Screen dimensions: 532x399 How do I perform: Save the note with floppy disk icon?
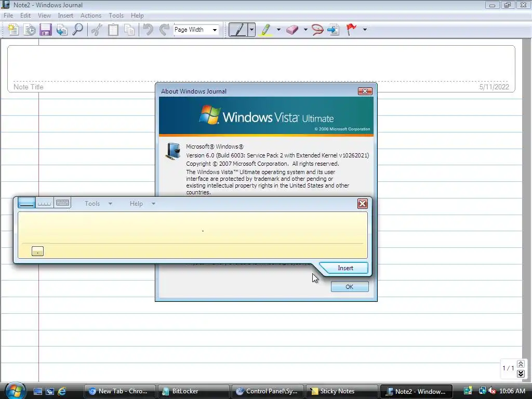click(x=46, y=30)
